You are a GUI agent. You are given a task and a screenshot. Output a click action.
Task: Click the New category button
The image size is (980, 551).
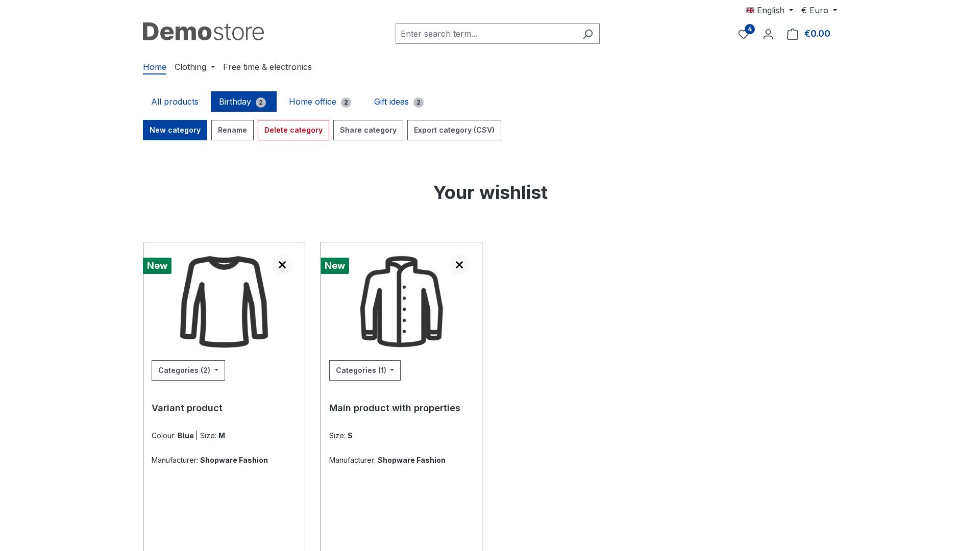[175, 130]
